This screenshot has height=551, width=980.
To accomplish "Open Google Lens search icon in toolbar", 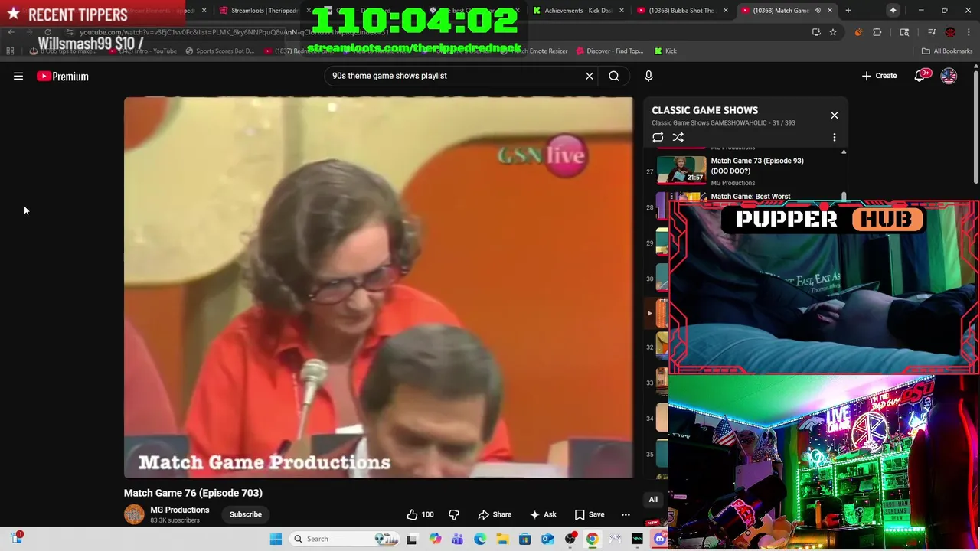I will click(x=904, y=32).
